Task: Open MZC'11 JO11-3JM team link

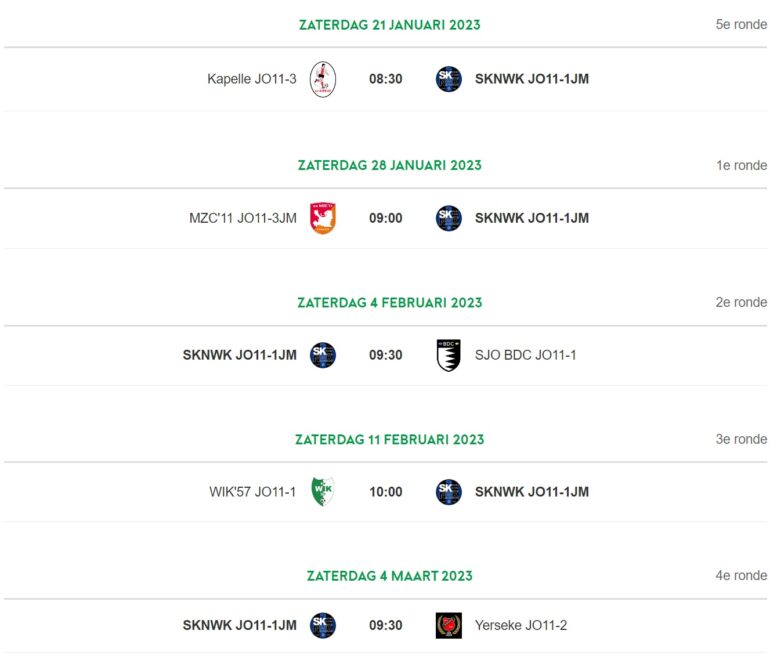Action: coord(243,218)
